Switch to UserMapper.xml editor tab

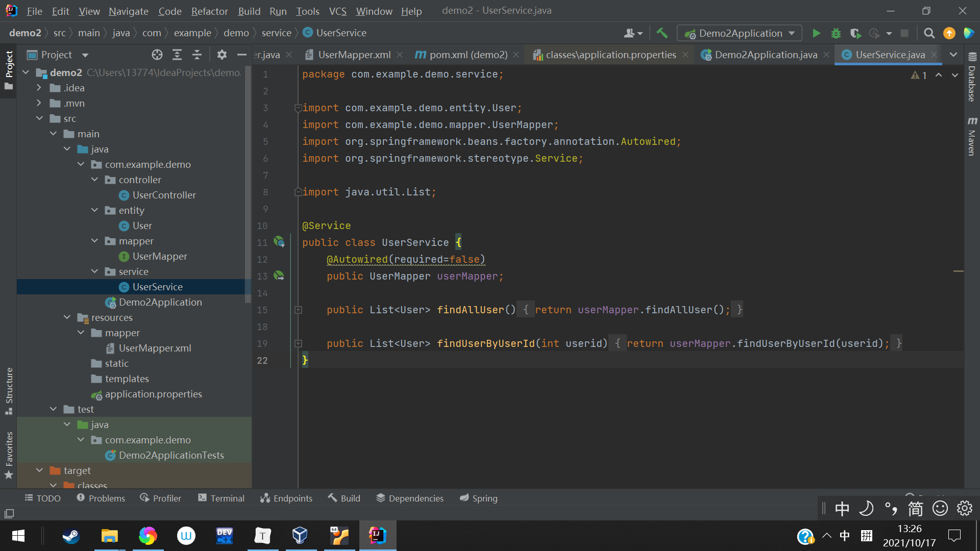[354, 55]
